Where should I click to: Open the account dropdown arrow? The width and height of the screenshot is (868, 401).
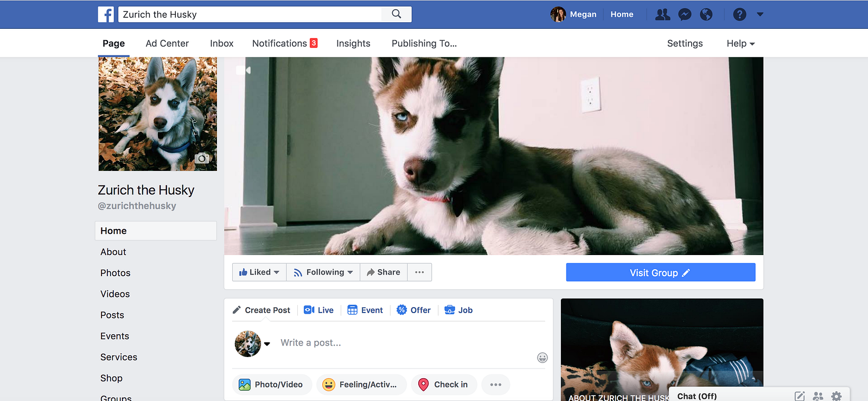(759, 15)
